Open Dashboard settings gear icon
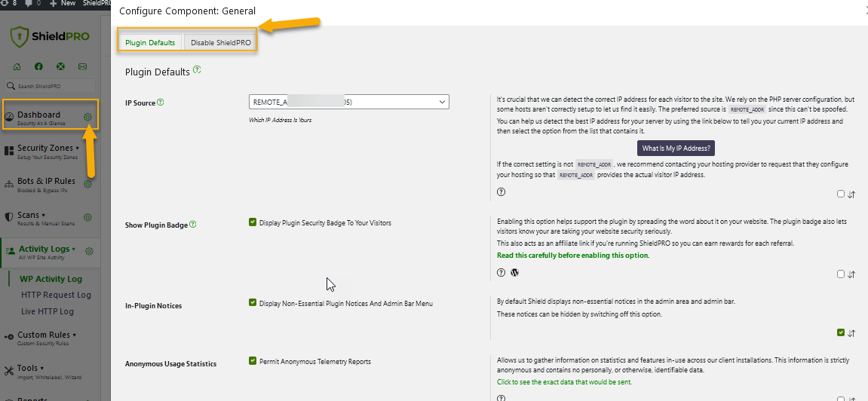 coord(87,118)
